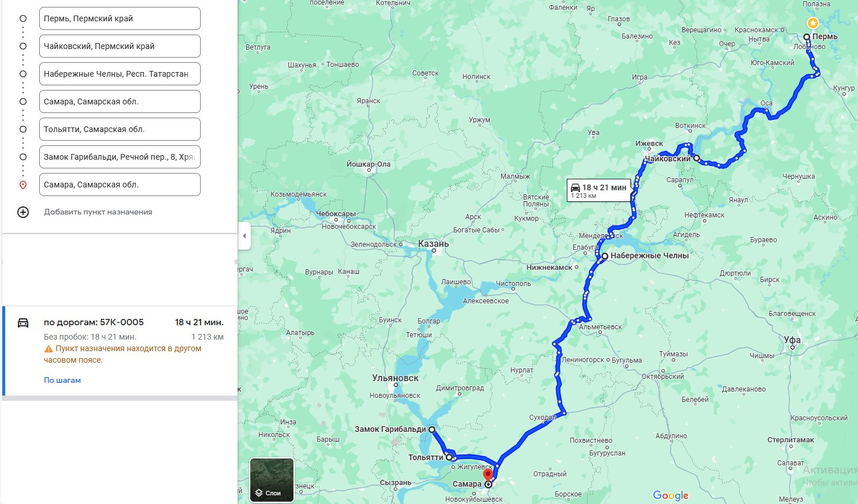The width and height of the screenshot is (858, 504).
Task: Click the Чайковский waypoint circle on map
Action: (x=697, y=158)
